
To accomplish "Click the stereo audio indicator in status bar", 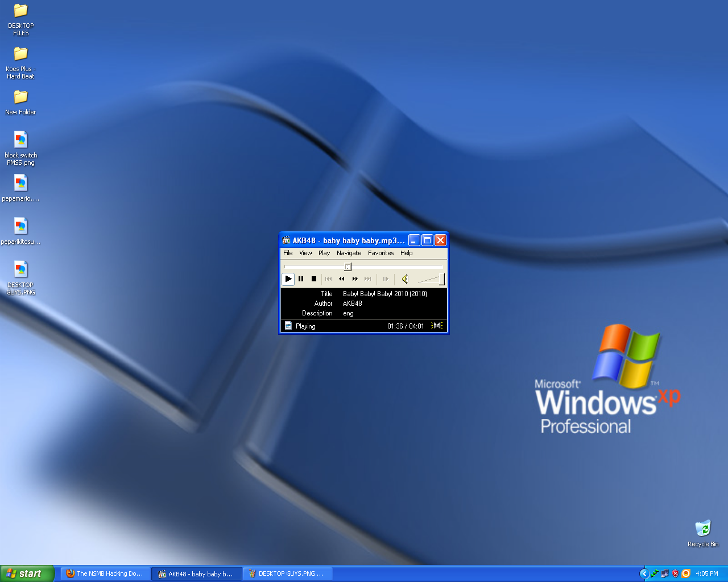I will pyautogui.click(x=437, y=326).
